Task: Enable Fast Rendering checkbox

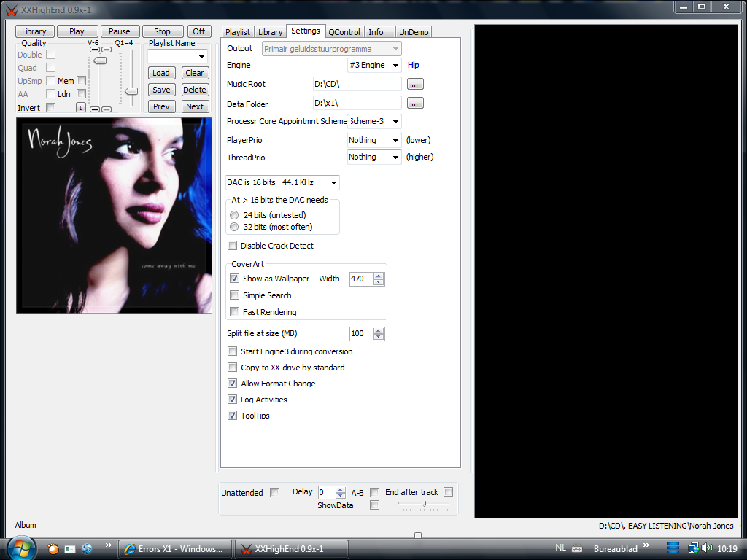Action: point(234,312)
